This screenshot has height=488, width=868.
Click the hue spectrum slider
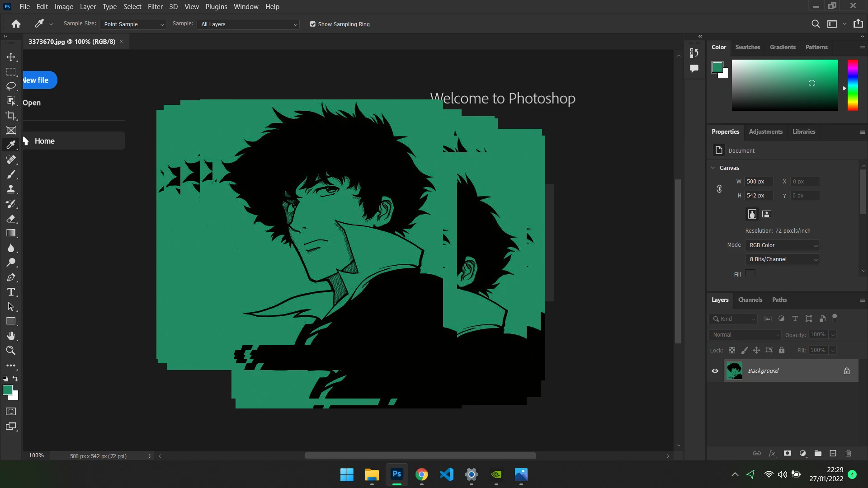[x=853, y=85]
